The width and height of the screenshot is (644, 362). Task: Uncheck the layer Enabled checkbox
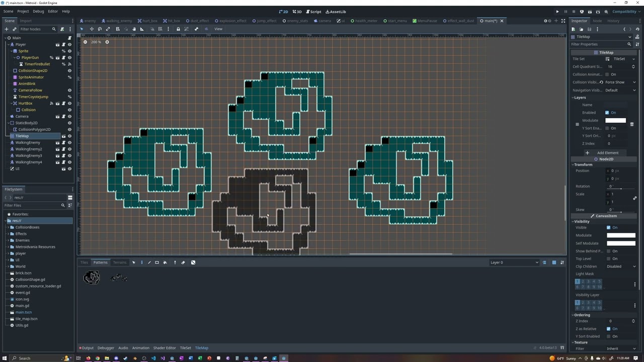click(x=607, y=113)
